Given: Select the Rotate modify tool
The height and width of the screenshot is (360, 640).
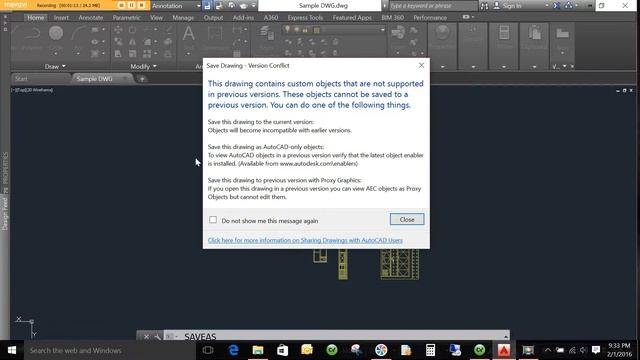Looking at the screenshot, I should [132, 30].
